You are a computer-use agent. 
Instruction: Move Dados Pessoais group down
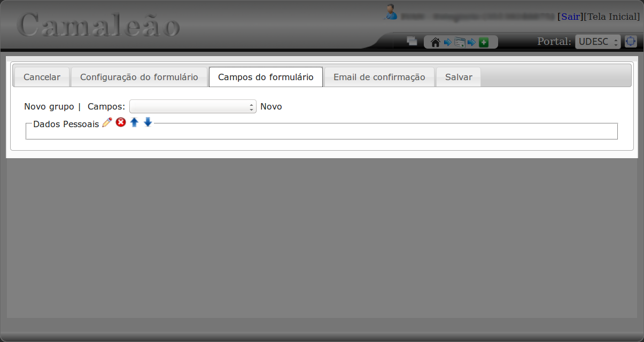(148, 123)
